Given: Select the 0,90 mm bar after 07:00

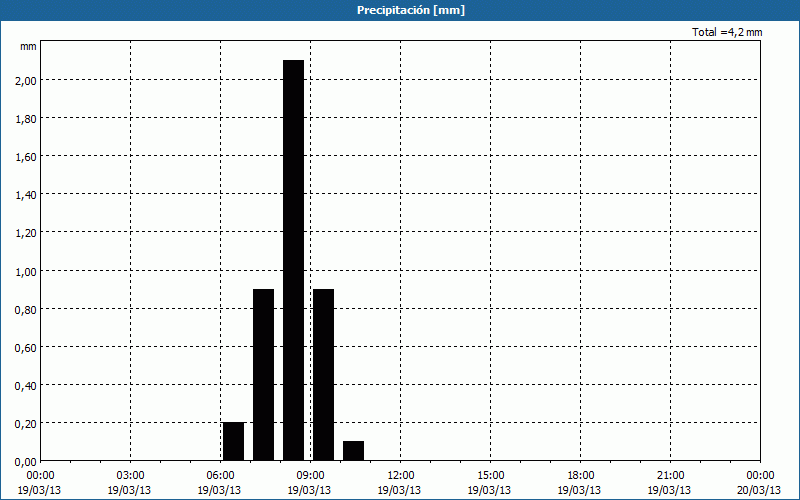Looking at the screenshot, I should 263,375.
